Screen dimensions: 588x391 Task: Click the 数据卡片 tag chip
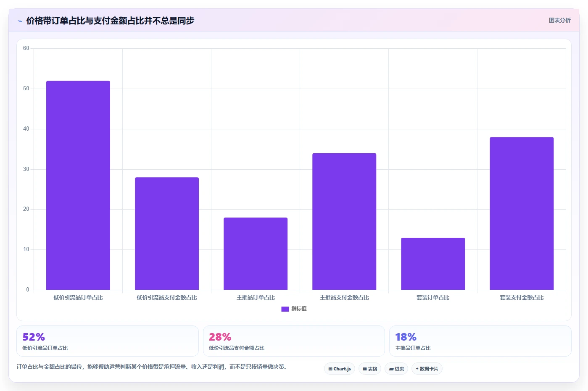(427, 369)
